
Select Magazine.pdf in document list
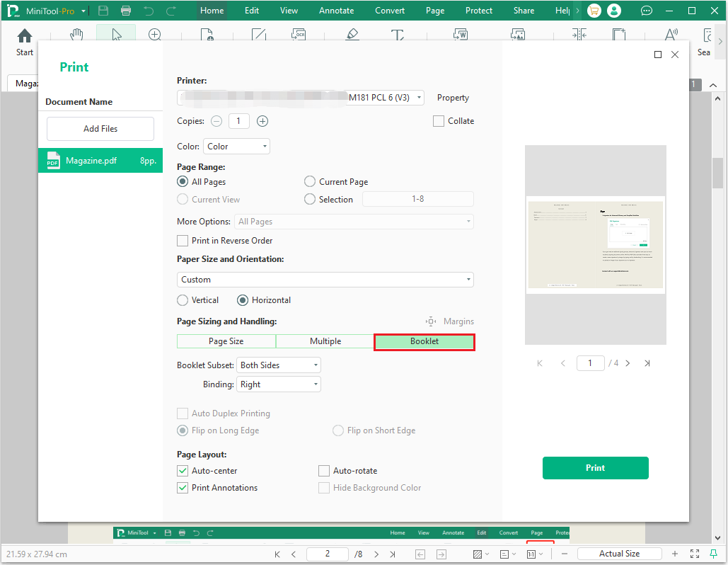100,161
